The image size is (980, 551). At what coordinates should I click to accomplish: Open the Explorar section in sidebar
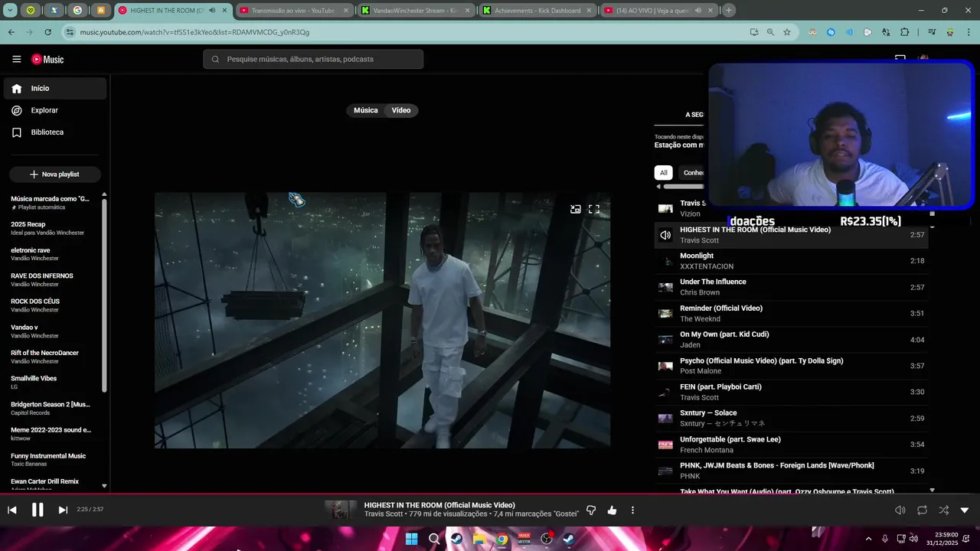(54, 110)
